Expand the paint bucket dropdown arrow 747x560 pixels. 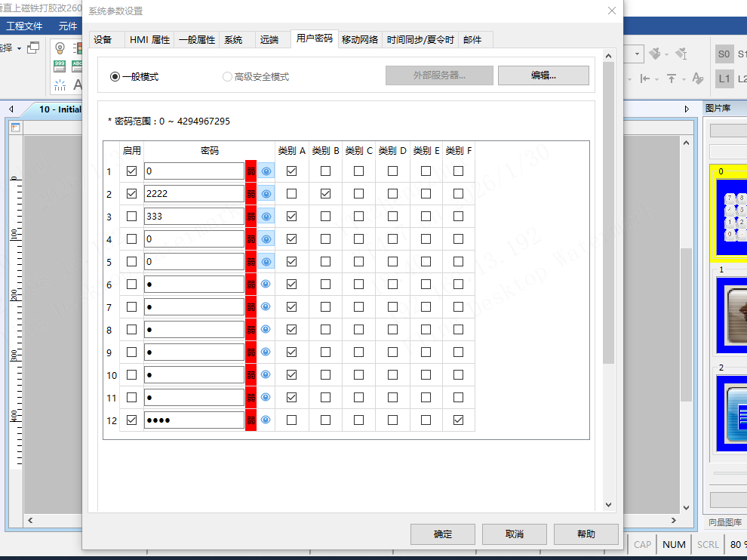[x=667, y=54]
